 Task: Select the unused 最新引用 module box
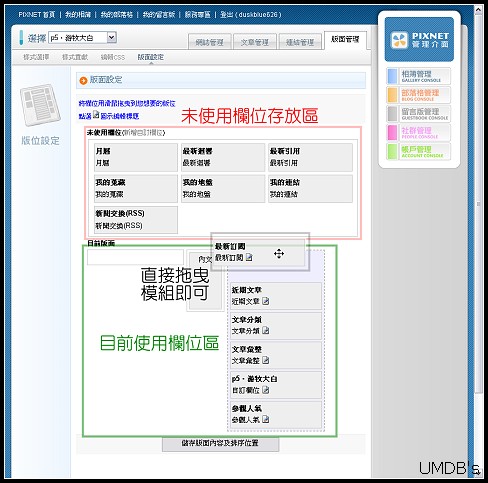click(x=310, y=157)
